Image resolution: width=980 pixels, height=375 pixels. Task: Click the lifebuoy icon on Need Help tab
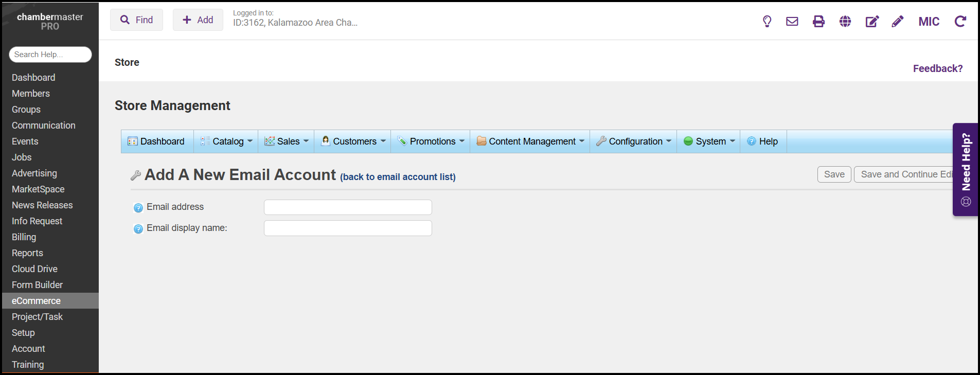tap(966, 202)
